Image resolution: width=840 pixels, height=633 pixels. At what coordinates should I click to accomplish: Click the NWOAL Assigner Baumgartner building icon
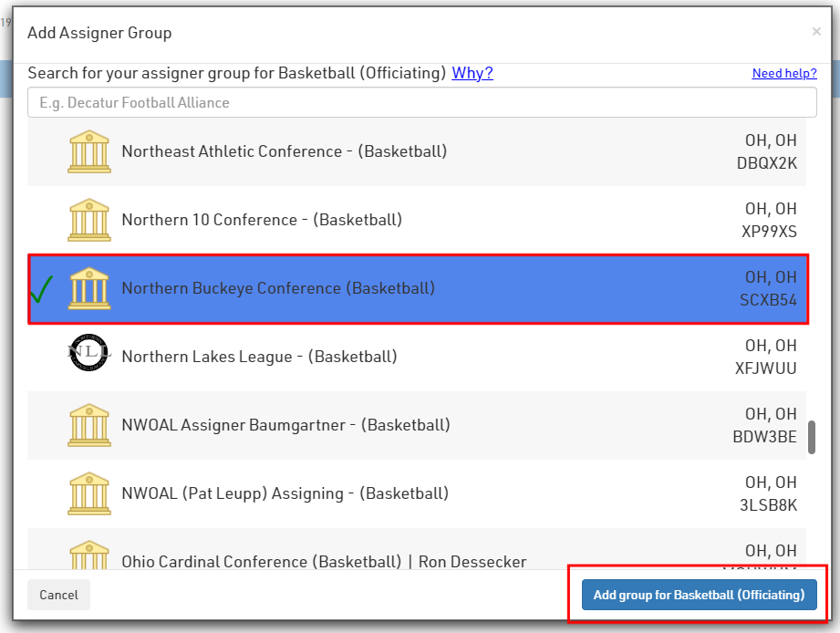pyautogui.click(x=88, y=425)
